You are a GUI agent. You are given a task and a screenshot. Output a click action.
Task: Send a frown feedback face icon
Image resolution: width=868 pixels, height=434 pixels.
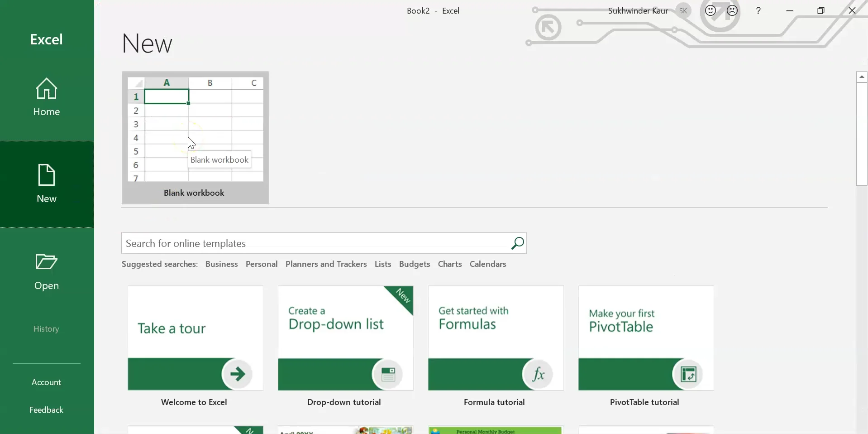pos(732,11)
